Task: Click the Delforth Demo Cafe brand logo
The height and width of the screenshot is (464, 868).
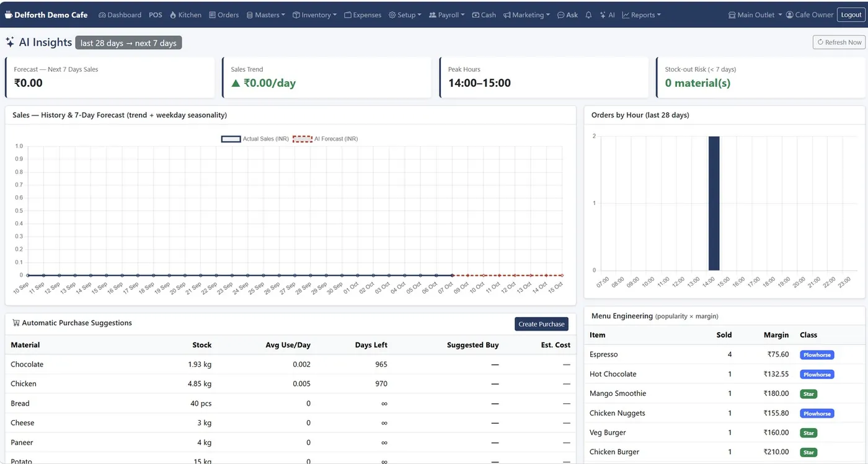Action: tap(46, 15)
